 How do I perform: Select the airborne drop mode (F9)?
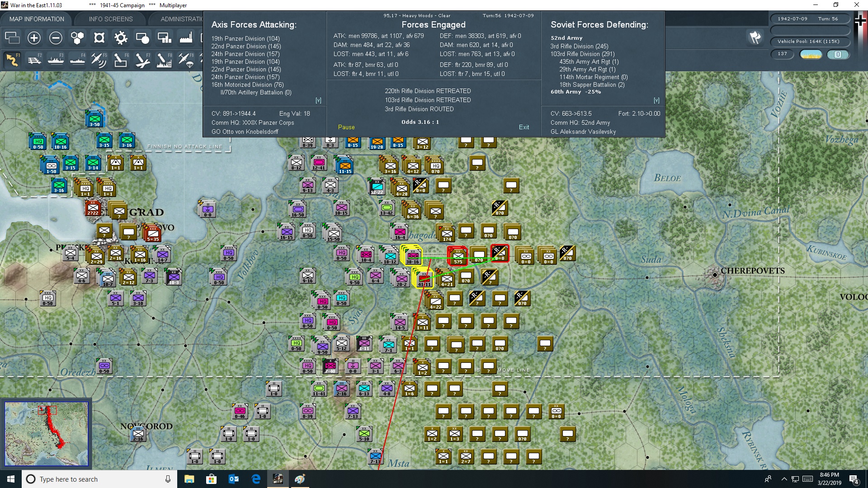pyautogui.click(x=186, y=60)
